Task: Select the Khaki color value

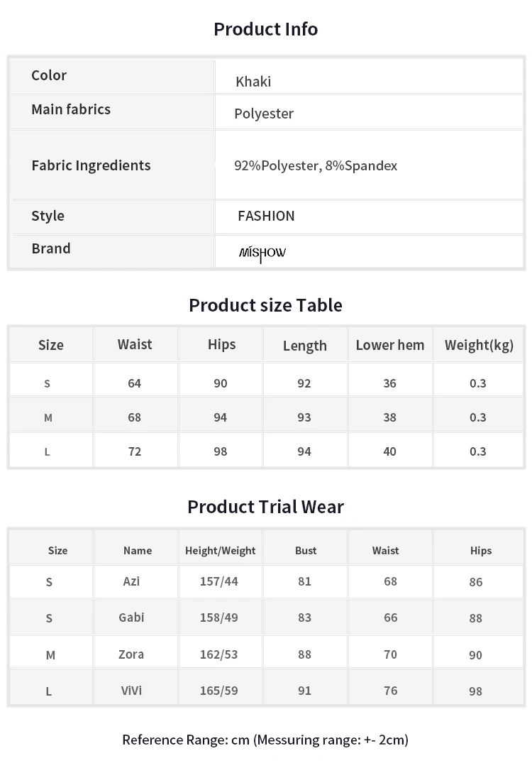Action: (x=253, y=82)
